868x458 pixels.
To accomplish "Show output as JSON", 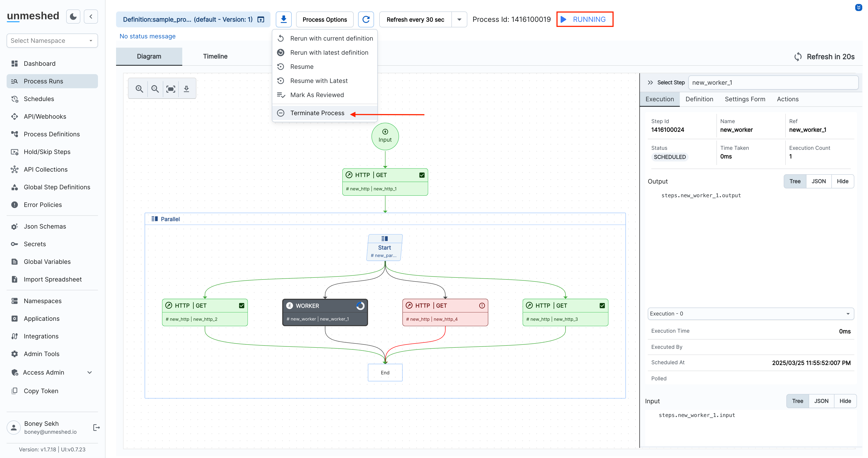I will pos(819,181).
